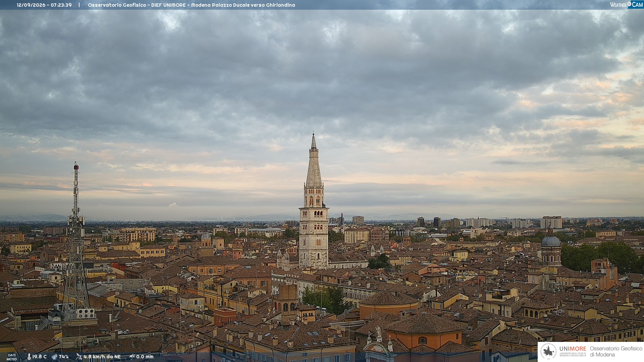Click the WeatherCam camera lens icon
644x362 pixels.
click(x=629, y=4)
